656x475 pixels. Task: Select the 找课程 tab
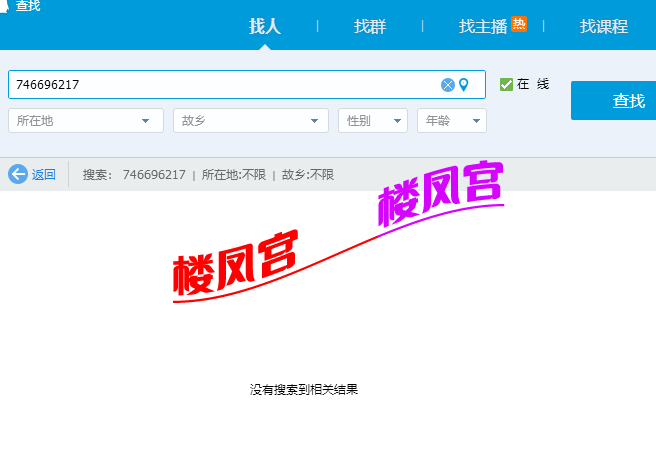pos(604,27)
